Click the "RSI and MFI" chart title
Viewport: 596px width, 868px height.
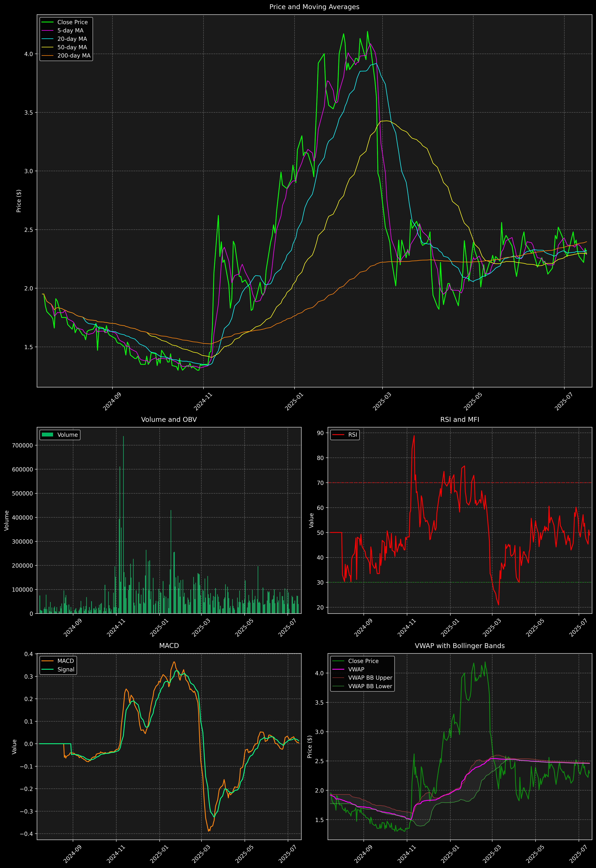(x=460, y=420)
